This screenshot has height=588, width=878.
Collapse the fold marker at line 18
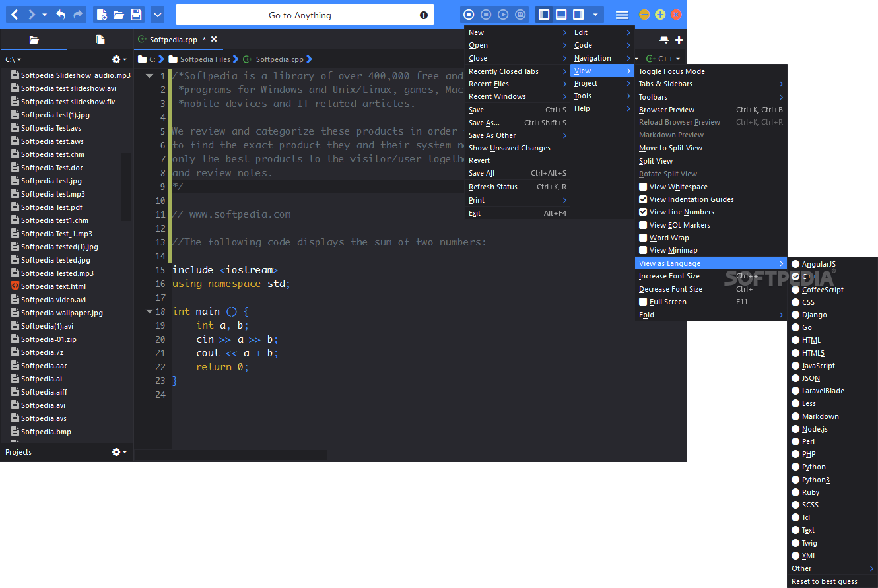pos(150,311)
